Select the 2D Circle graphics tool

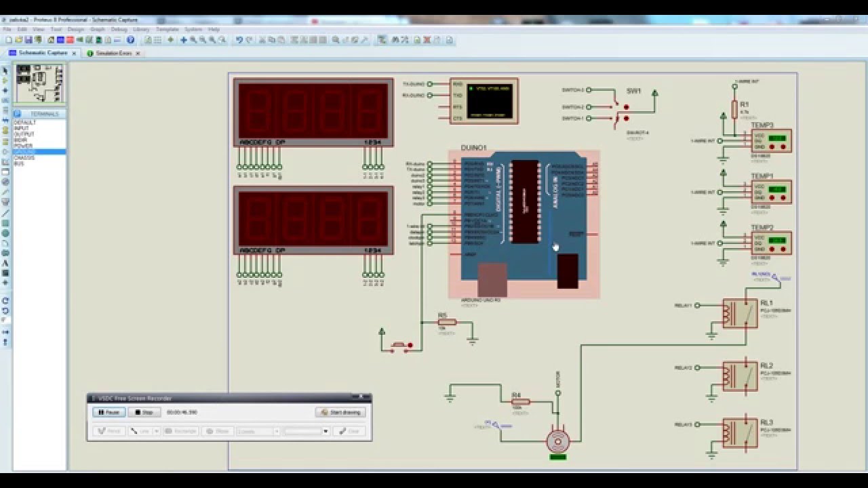pos(5,233)
